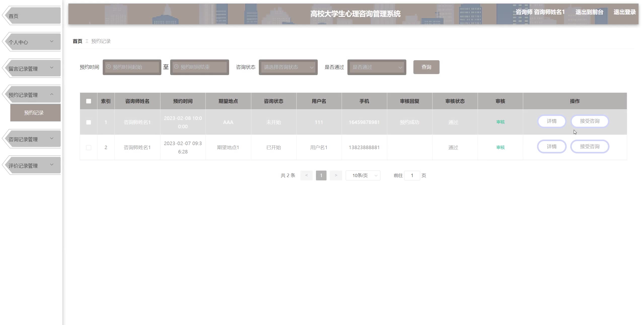Click 接受咨询 for the first row
Image resolution: width=644 pixels, height=325 pixels.
pyautogui.click(x=589, y=121)
